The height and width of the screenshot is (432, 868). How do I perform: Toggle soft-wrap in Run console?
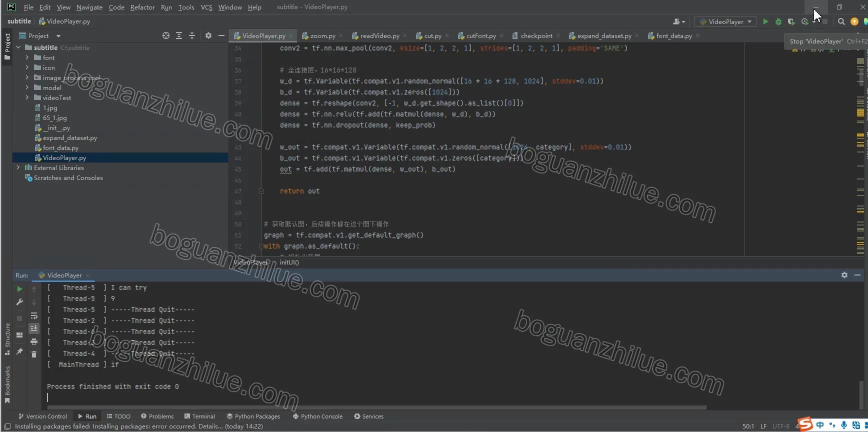point(34,315)
